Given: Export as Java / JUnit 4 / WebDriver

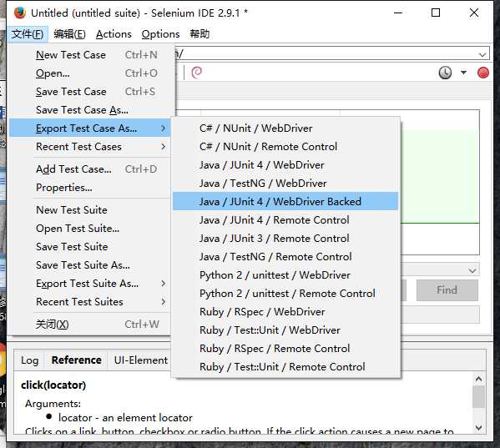Looking at the screenshot, I should 285,165.
